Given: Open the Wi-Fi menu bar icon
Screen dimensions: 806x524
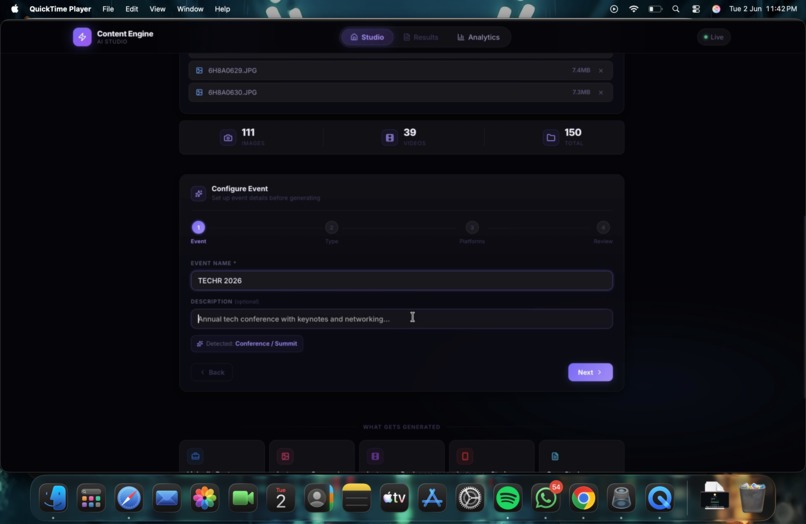Looking at the screenshot, I should click(634, 9).
